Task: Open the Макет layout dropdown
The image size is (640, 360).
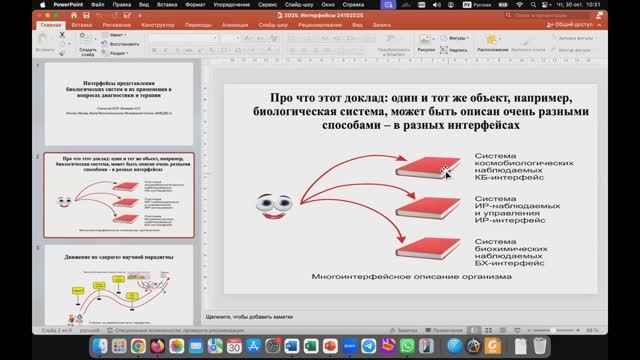Action: 114,35
